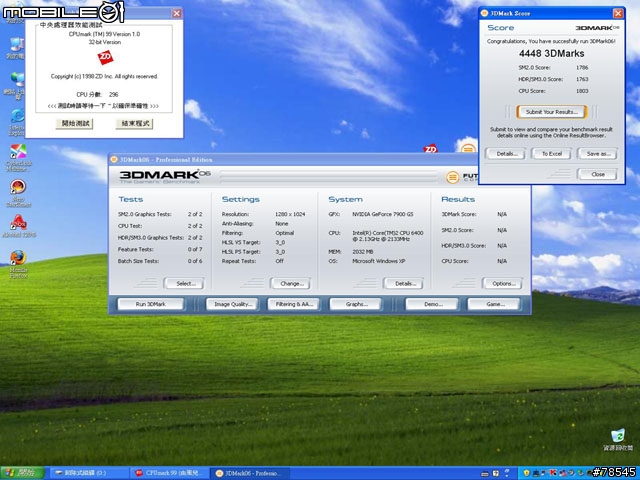Open the Windows Start button
The image size is (640, 480).
22,473
